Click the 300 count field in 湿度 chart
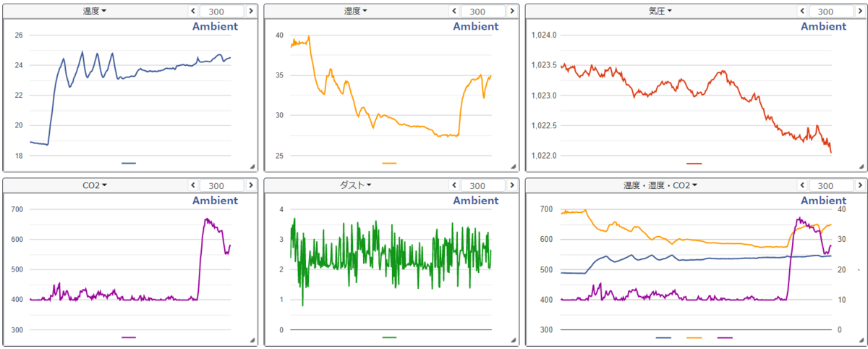 [x=482, y=12]
